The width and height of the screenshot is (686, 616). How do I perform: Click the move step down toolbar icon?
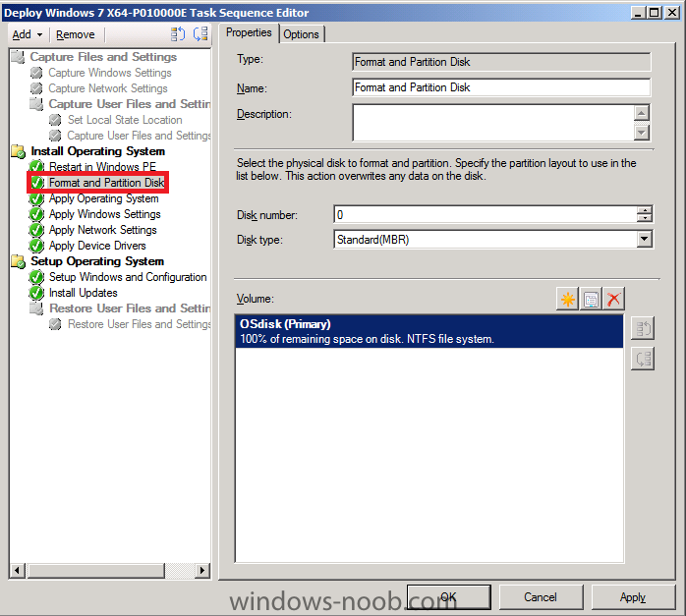pos(200,34)
